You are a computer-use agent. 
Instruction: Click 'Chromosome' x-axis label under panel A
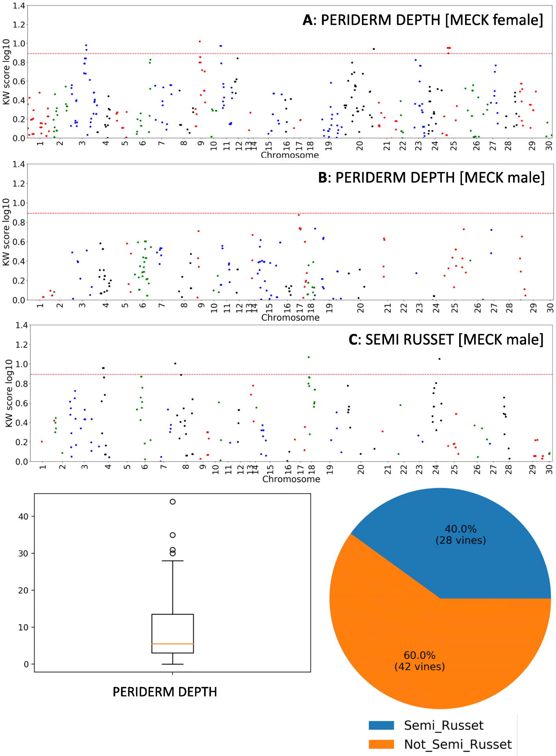(x=290, y=155)
